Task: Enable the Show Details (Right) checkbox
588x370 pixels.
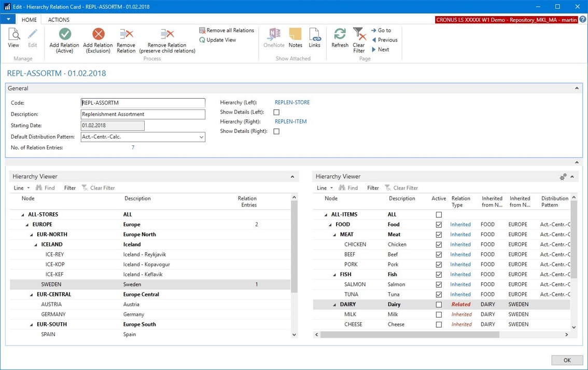Action: tap(276, 131)
